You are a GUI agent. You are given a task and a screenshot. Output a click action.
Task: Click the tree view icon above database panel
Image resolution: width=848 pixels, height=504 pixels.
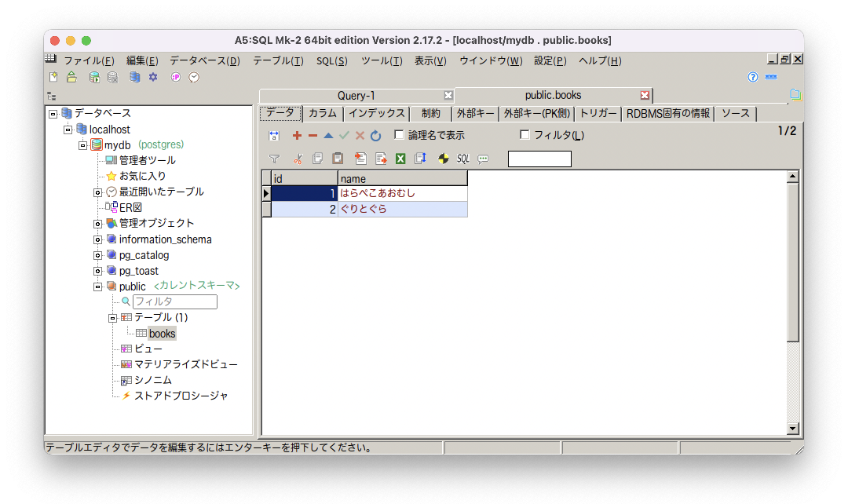pyautogui.click(x=51, y=97)
